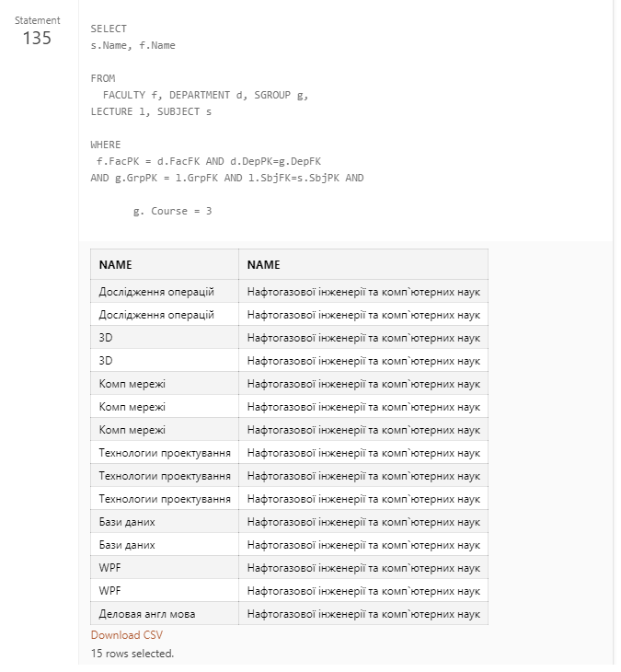Click the 'g. Course = 3' condition

point(173,211)
